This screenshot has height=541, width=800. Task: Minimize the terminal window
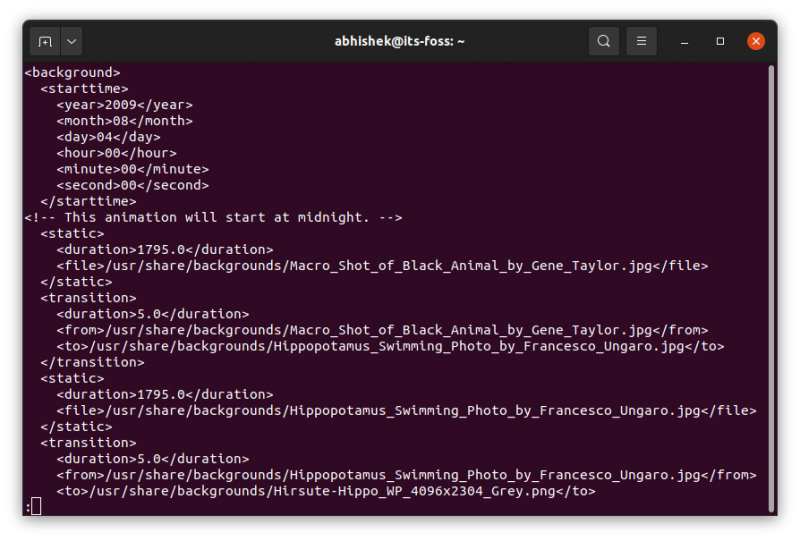pyautogui.click(x=684, y=41)
